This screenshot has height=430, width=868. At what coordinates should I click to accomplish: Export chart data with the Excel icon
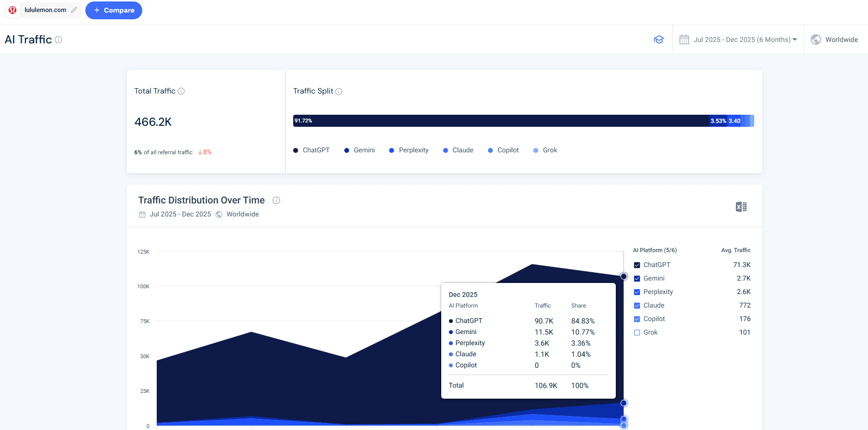pos(741,207)
